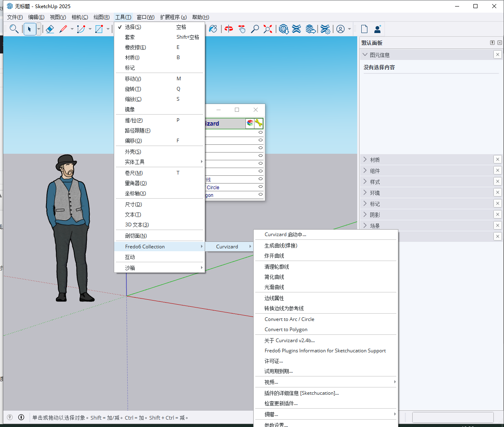Select 3D 文本(3) from tools menu
Image resolution: width=504 pixels, height=427 pixels.
(159, 225)
